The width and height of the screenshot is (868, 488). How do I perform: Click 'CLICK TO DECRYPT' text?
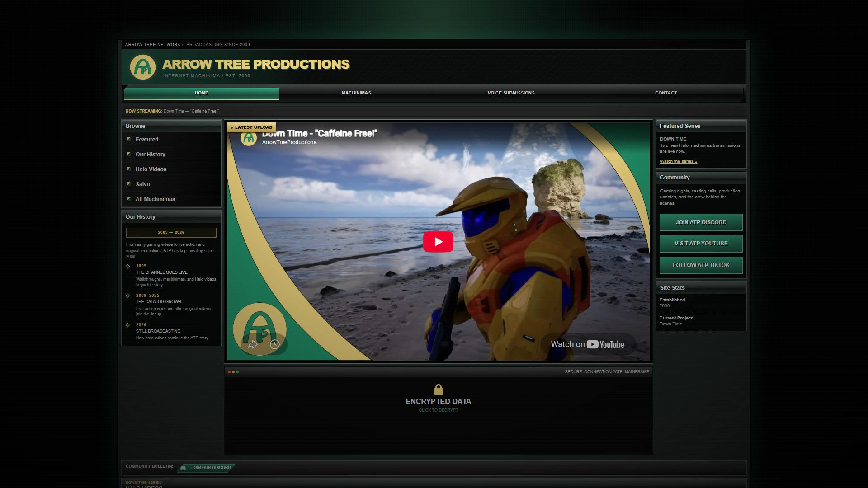tap(438, 410)
